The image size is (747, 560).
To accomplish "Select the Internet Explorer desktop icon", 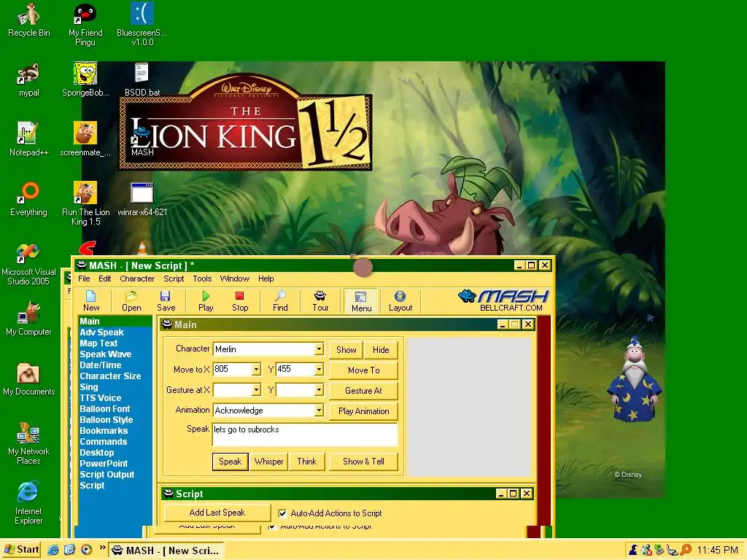I will click(x=28, y=503).
